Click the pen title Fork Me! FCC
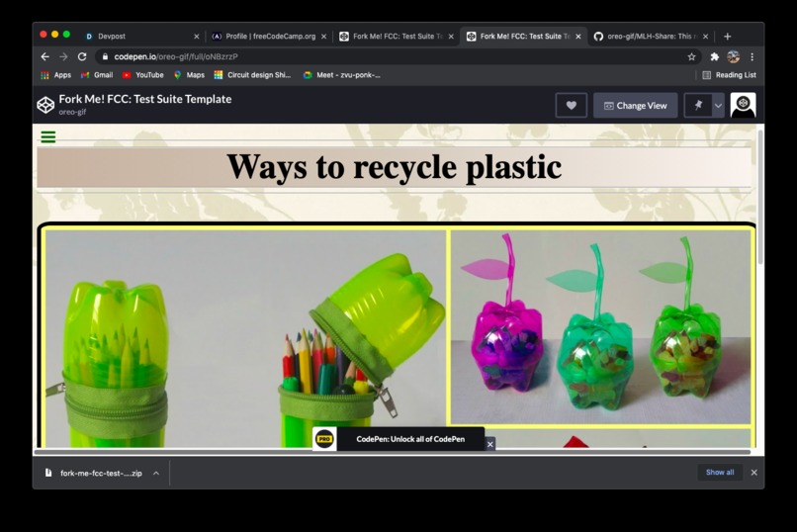The image size is (797, 532). coord(144,99)
